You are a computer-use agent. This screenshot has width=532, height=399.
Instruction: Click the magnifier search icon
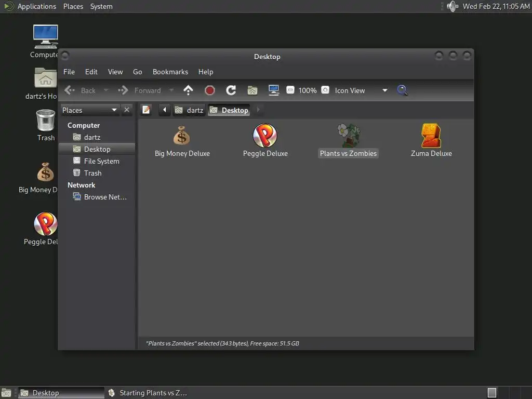click(x=402, y=90)
